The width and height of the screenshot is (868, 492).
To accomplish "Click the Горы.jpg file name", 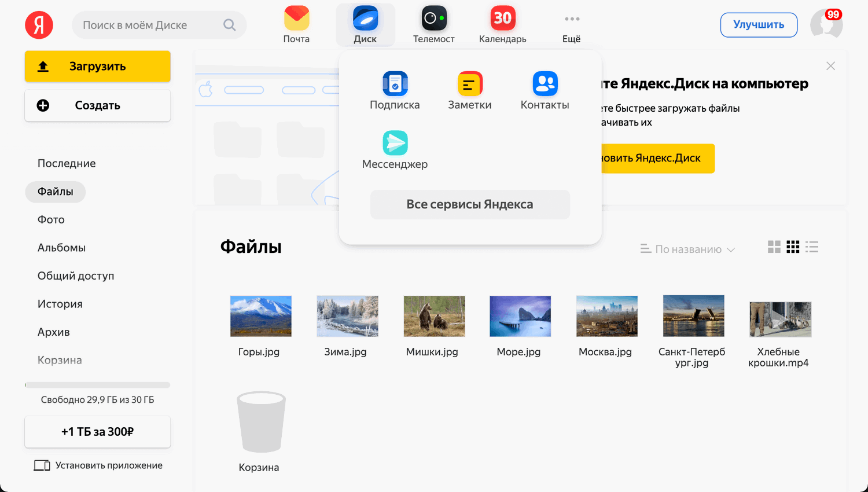I will tap(259, 352).
